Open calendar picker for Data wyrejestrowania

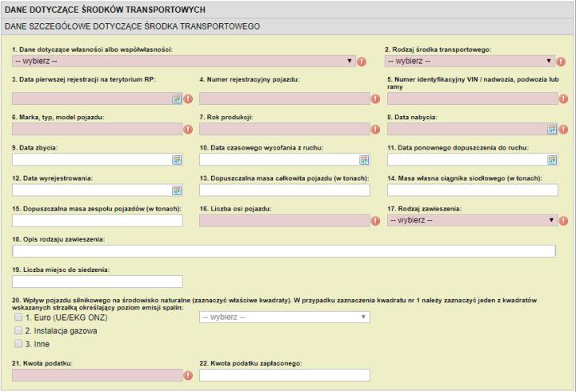(x=177, y=190)
